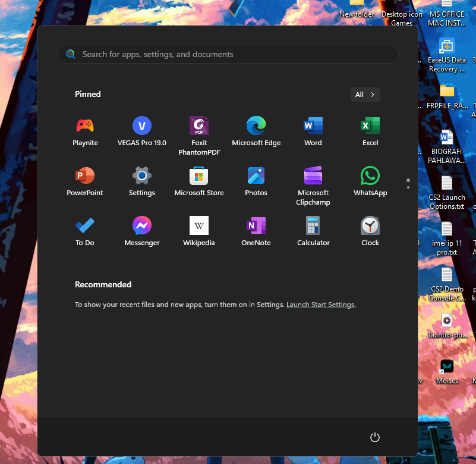Open Excel from pinned apps
Image resolution: width=476 pixels, height=464 pixels.
(x=370, y=131)
